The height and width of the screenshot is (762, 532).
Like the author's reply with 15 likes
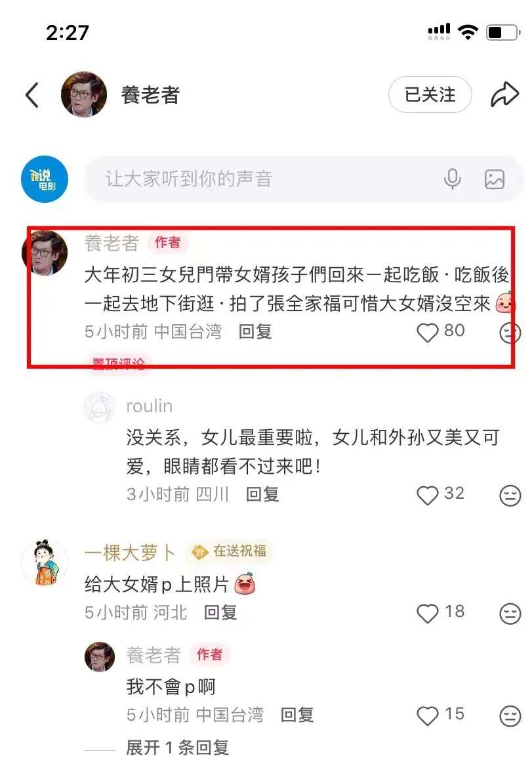coord(428,716)
